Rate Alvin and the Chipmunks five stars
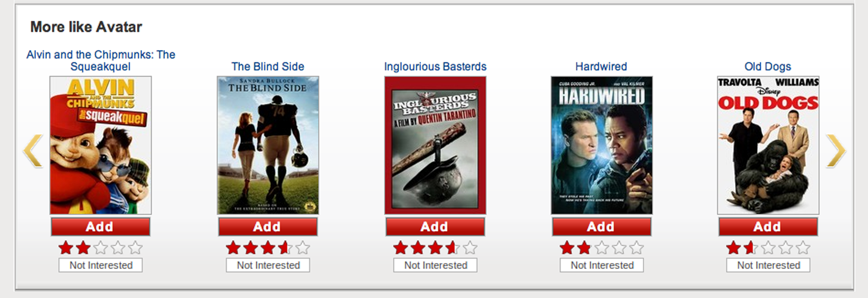The height and width of the screenshot is (298, 868). [x=136, y=248]
